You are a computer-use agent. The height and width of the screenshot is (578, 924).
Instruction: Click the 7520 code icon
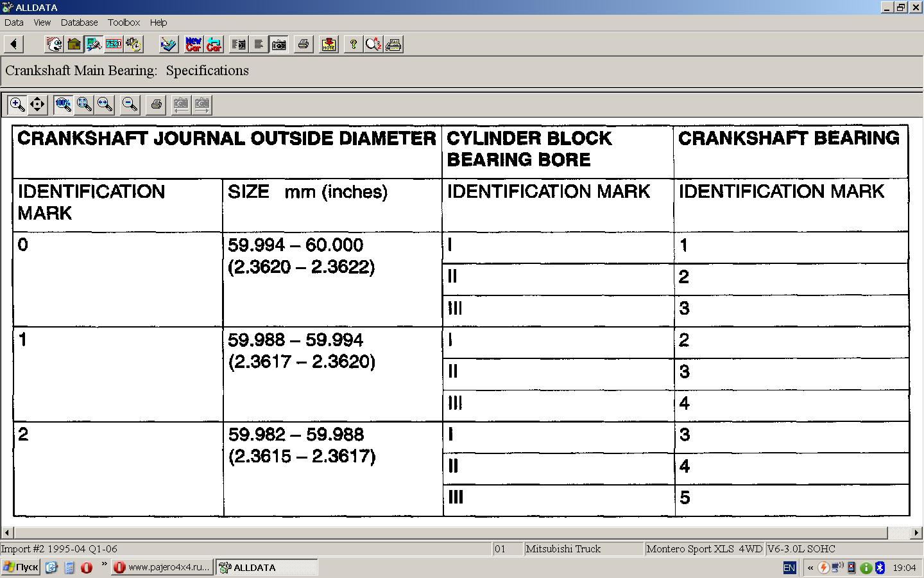click(x=114, y=44)
